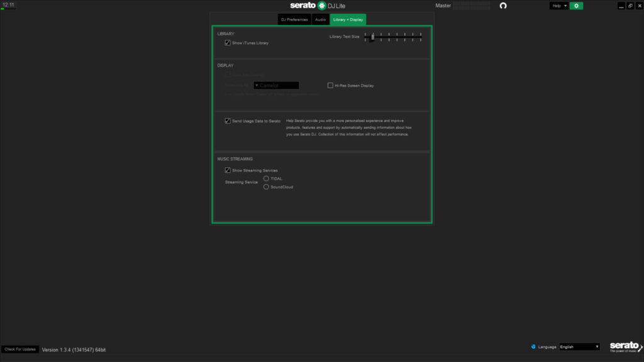Click the Version 1.3.4 (1341547) 64bit text
Viewport: 644px width, 362px height.
74,349
